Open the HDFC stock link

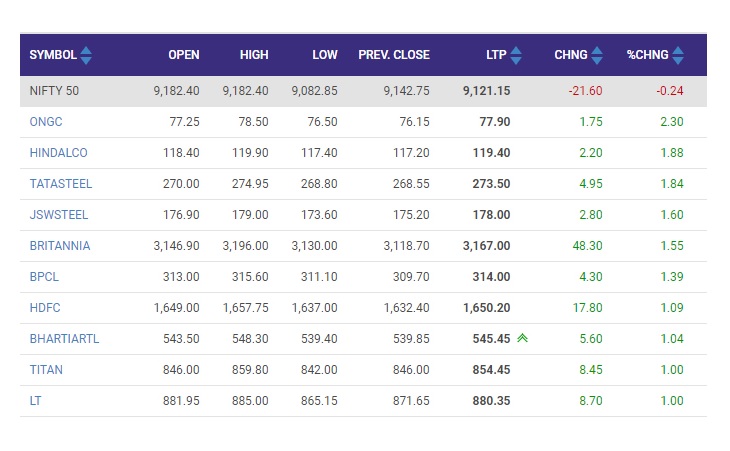point(45,308)
